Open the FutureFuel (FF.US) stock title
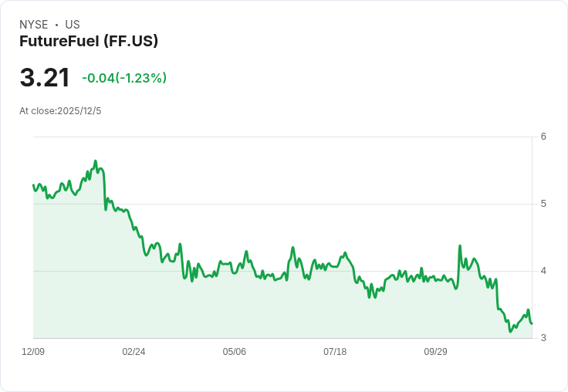The image size is (568, 392). pyautogui.click(x=89, y=42)
